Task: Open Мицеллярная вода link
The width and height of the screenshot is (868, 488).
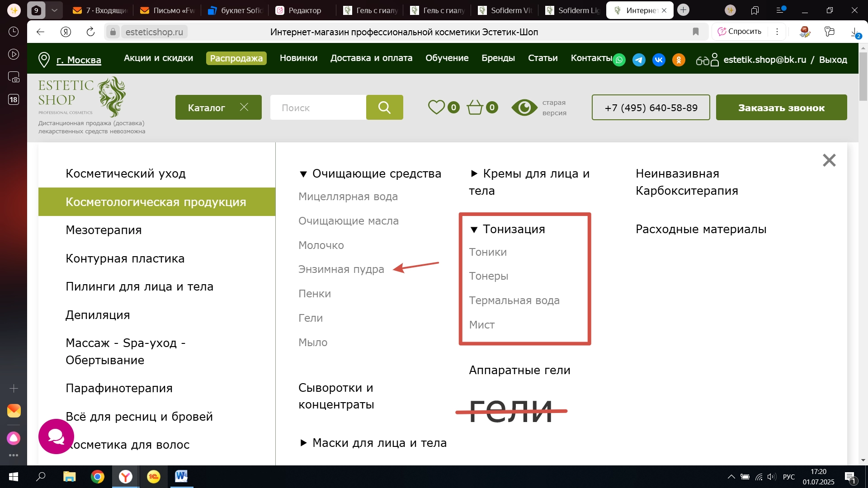Action: pos(348,197)
